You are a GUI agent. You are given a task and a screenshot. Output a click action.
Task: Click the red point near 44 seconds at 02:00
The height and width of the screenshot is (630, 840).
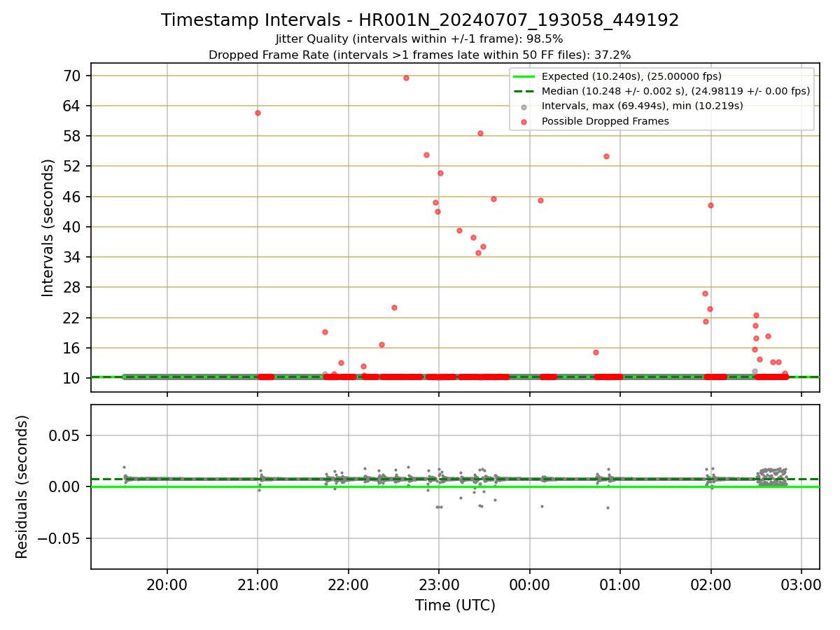point(710,205)
